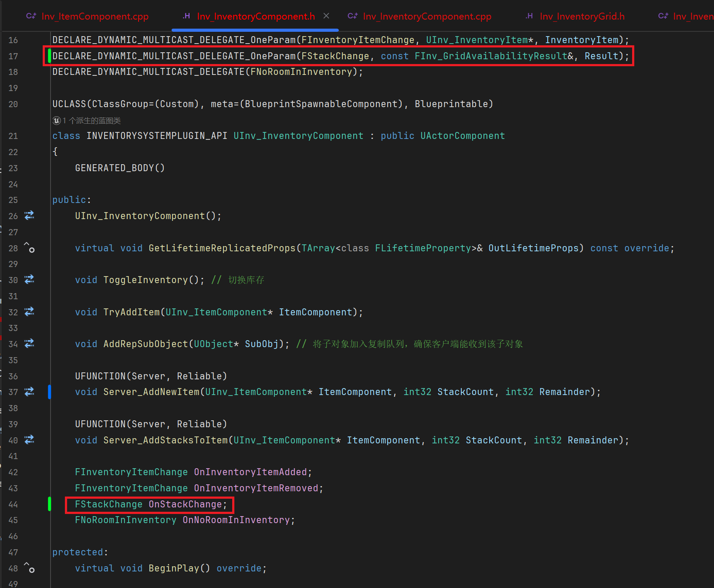This screenshot has width=714, height=588.
Task: Click the Server_AddStacksToItem gutter icon on line 40
Action: 29,440
